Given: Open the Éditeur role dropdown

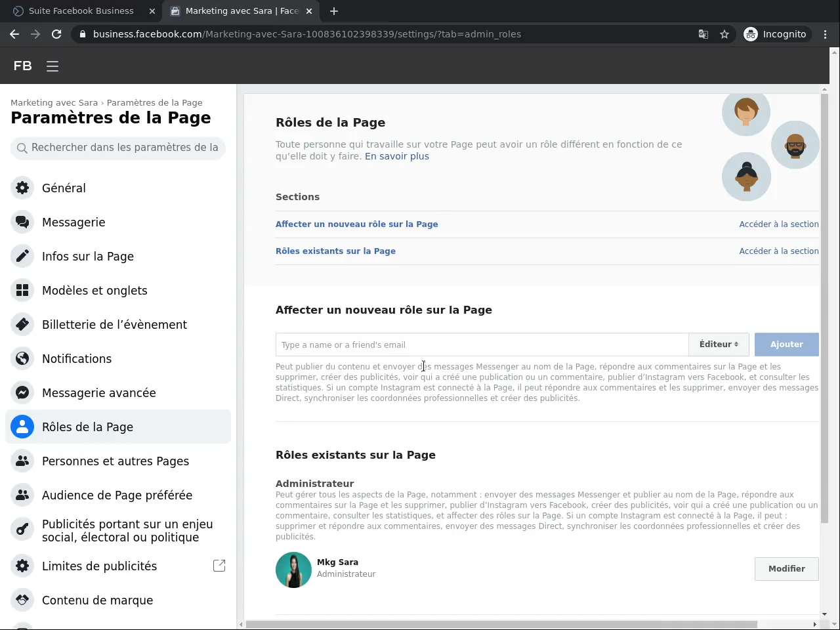Looking at the screenshot, I should (x=719, y=345).
